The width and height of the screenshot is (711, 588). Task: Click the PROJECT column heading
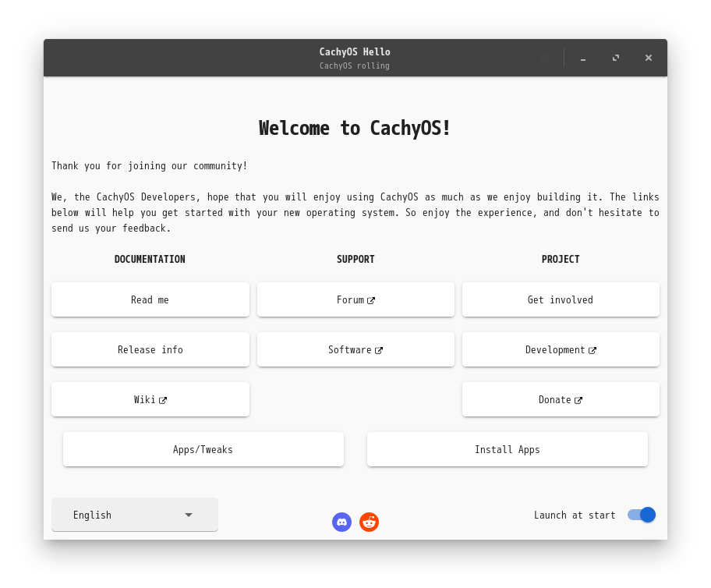coord(561,259)
